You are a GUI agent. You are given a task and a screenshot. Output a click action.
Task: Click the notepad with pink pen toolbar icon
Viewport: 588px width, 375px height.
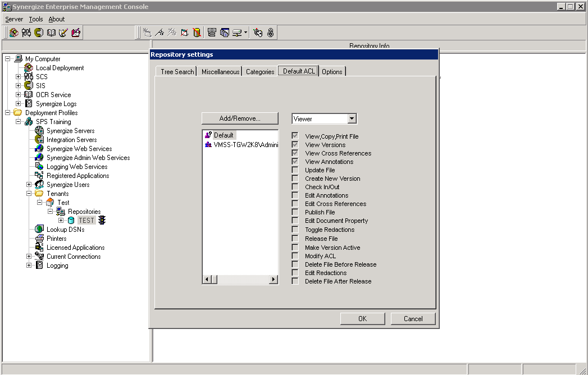click(x=75, y=33)
